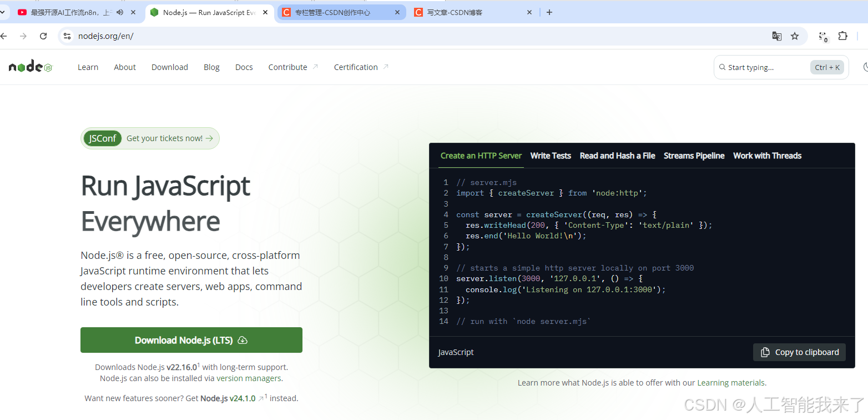Click the res.writeHead code line
The height and width of the screenshot is (420, 868).
(x=589, y=225)
